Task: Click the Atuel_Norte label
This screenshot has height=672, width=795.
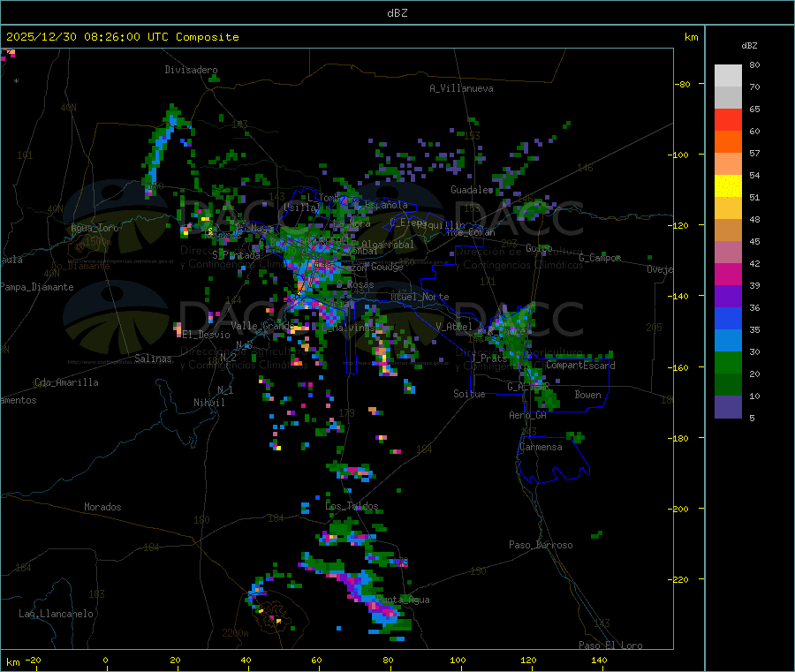Action: click(420, 297)
